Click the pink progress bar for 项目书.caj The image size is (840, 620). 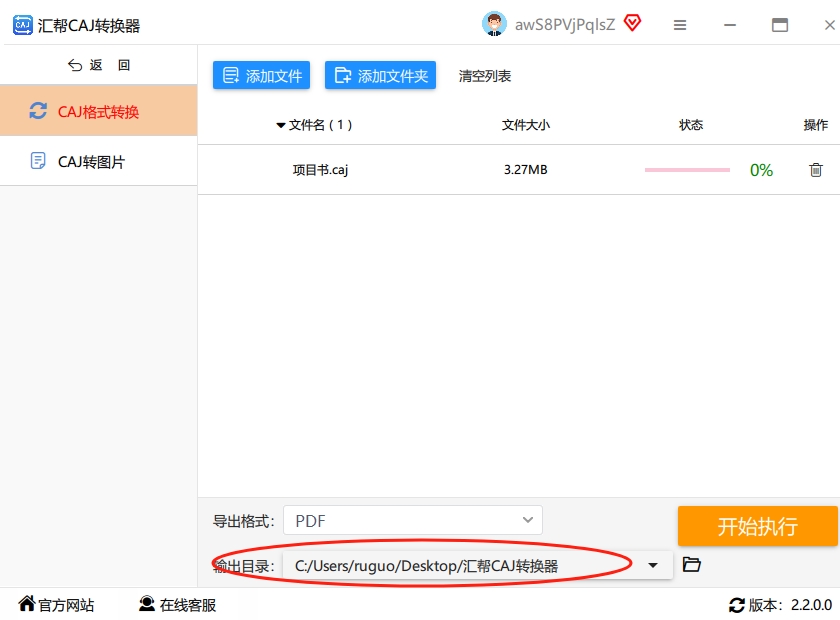pyautogui.click(x=687, y=170)
